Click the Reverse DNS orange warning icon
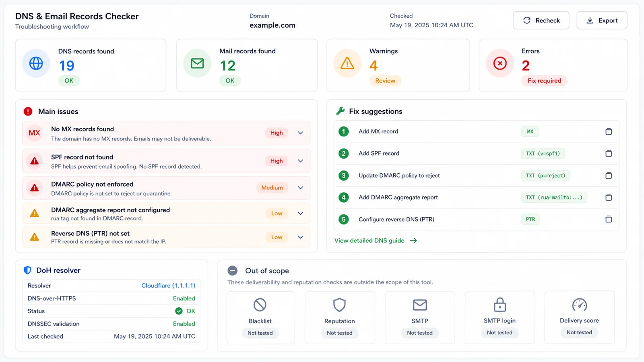Viewport: 644px width, 362px height. point(35,237)
